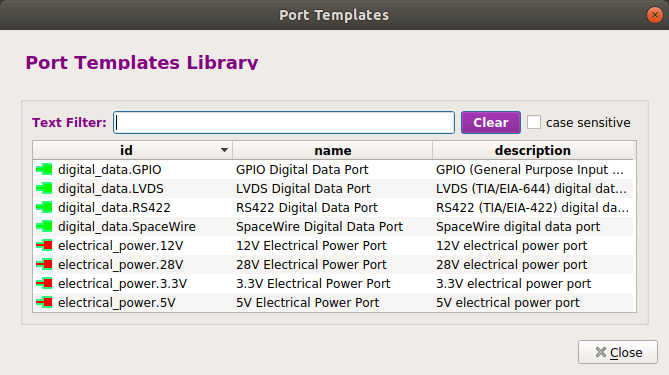
Task: Click the red port icon for electrical_power.12V
Action: click(44, 245)
